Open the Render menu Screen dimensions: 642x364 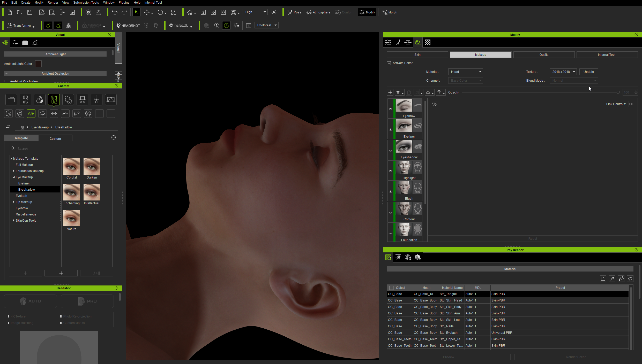coord(53,2)
